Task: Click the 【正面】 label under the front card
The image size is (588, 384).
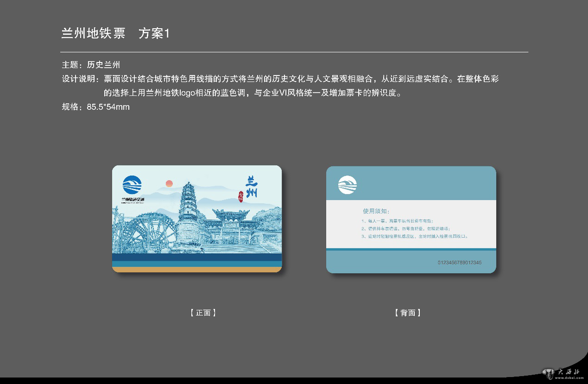Action: click(203, 313)
